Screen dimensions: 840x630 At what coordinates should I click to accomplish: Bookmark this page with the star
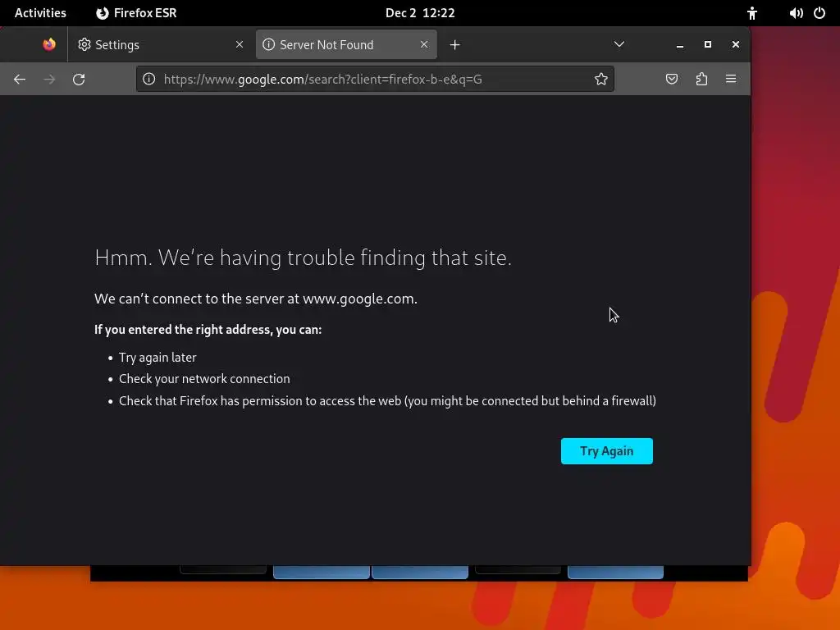601,80
